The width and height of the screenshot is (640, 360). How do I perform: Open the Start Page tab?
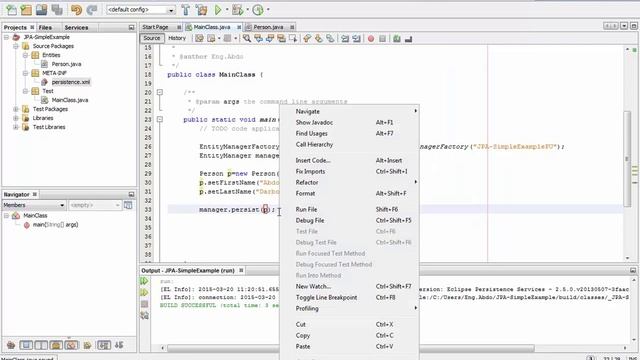pos(155,27)
